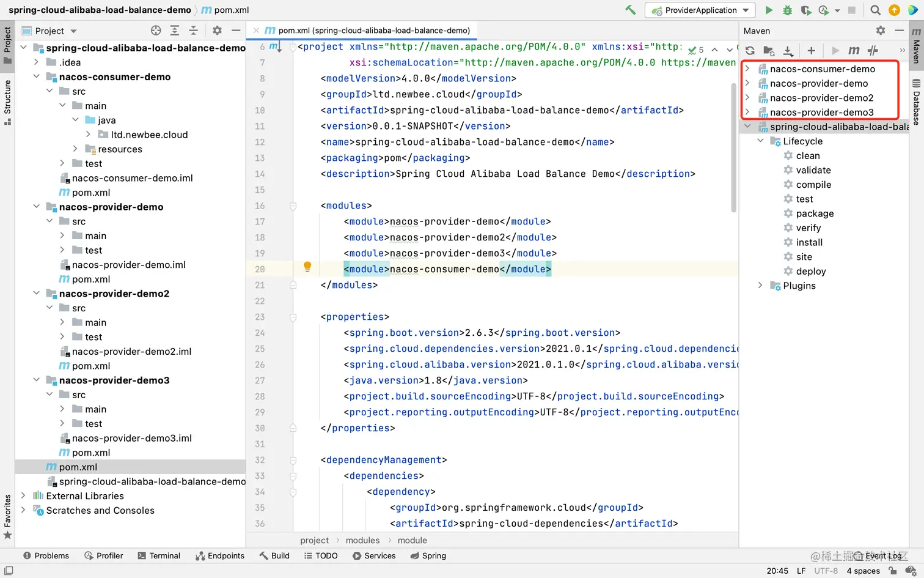The height and width of the screenshot is (578, 924).
Task: Open Maven panel settings gear
Action: tap(880, 30)
